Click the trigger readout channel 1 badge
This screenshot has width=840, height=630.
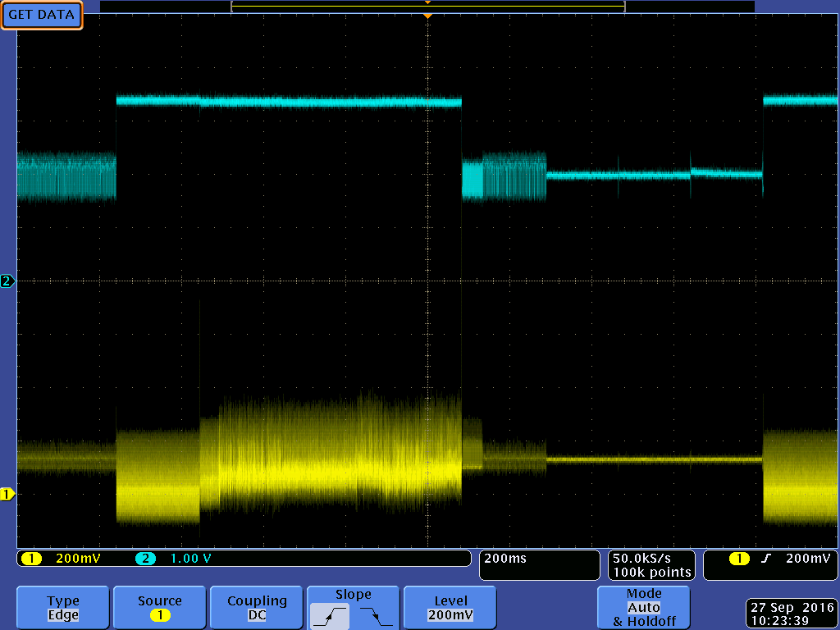[x=739, y=559]
